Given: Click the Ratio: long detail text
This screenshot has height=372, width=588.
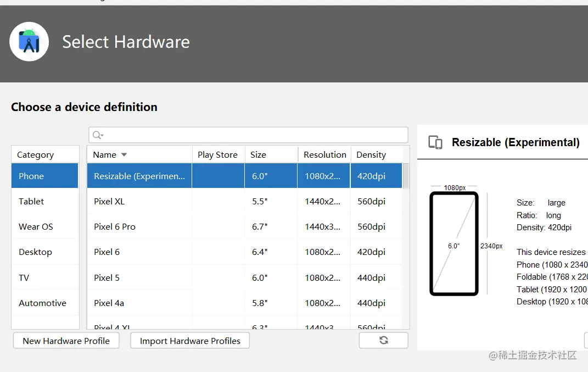Looking at the screenshot, I should (539, 215).
